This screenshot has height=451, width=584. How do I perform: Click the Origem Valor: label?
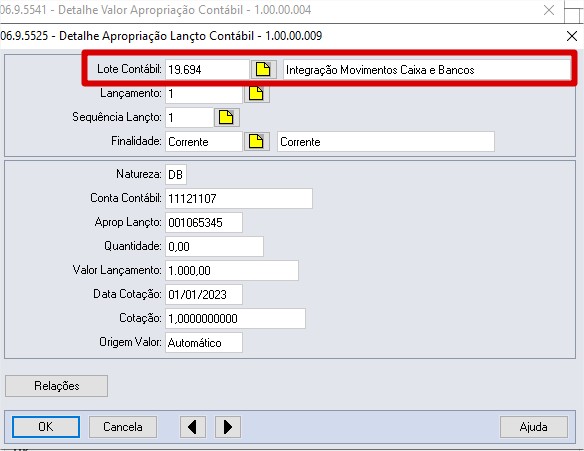click(130, 342)
